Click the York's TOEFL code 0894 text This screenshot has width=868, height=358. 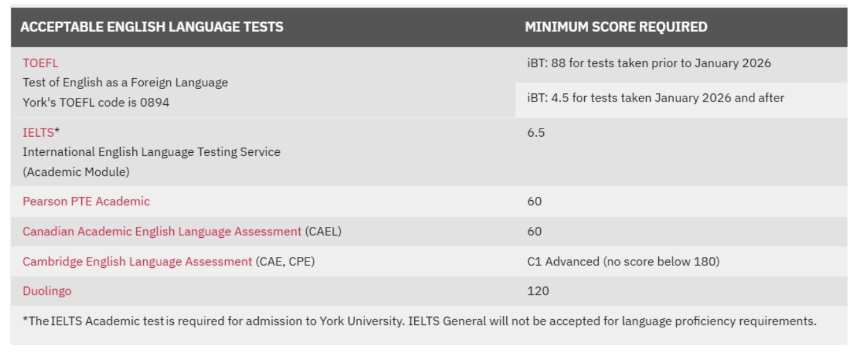[96, 102]
